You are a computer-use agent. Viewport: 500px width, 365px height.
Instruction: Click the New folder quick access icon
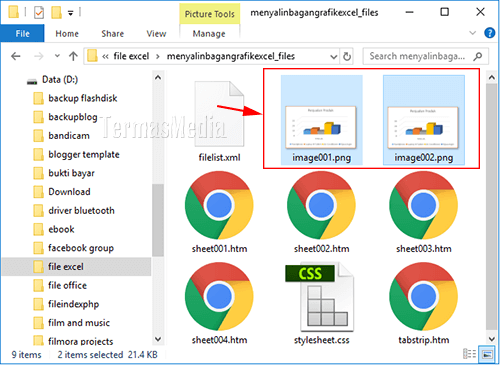56,13
